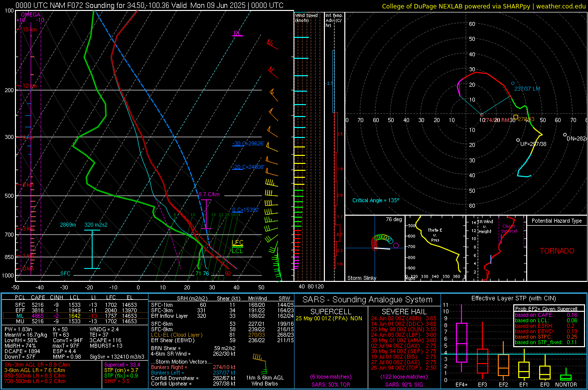The width and height of the screenshot is (588, 390).
Task: Click the magenta EL marker on the skew-T
Action: point(237,33)
